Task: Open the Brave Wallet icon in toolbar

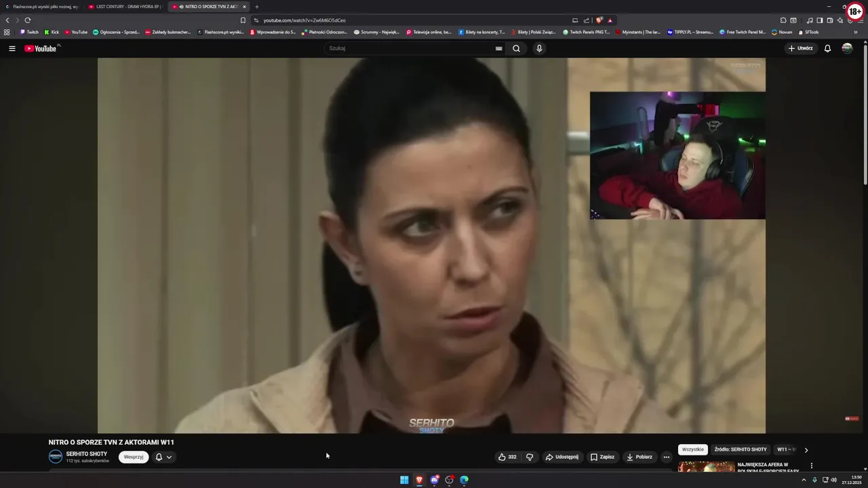Action: [x=830, y=20]
